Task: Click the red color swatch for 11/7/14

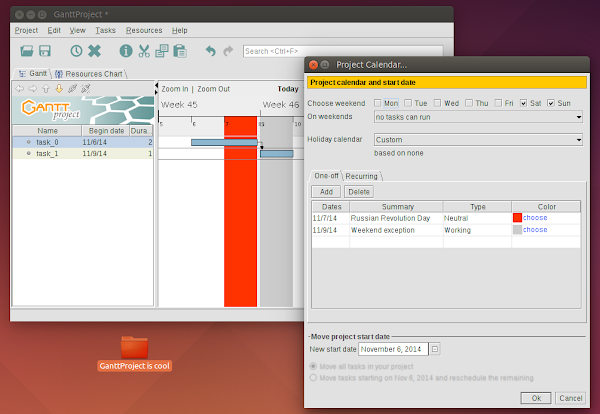Action: 517,218
